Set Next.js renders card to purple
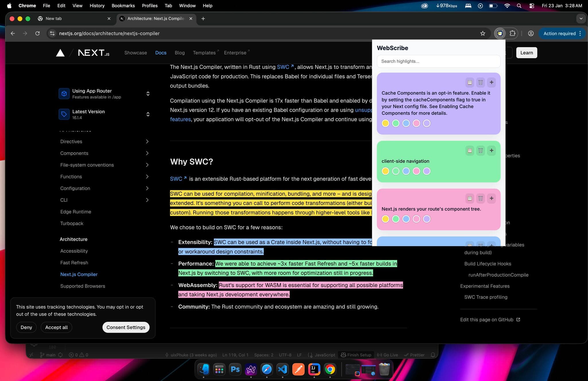588x381 pixels. (427, 219)
